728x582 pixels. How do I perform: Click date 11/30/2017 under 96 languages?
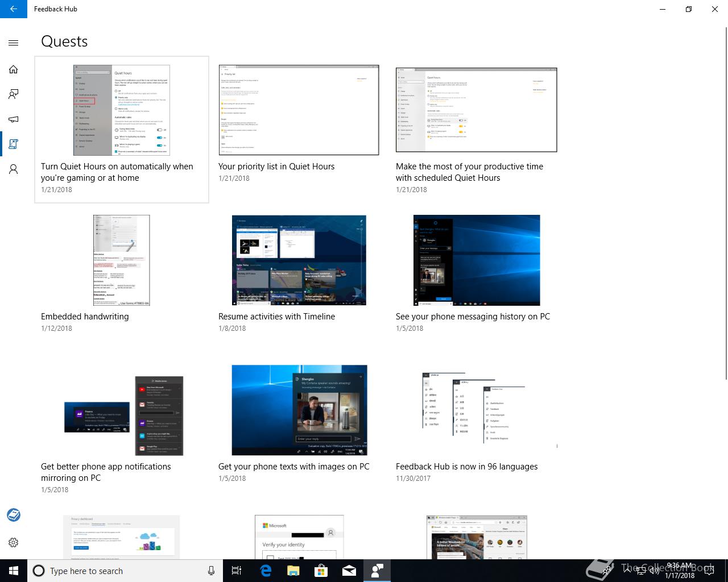point(413,479)
